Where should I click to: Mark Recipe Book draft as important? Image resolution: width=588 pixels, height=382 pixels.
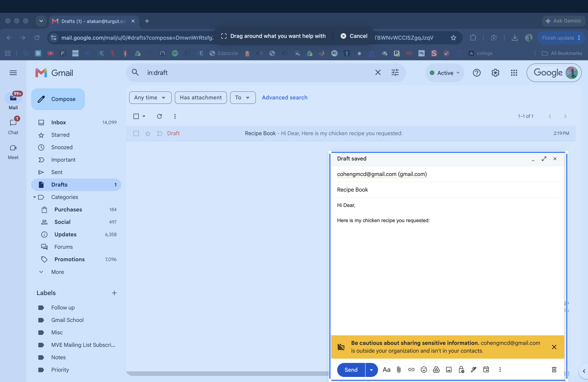point(160,133)
